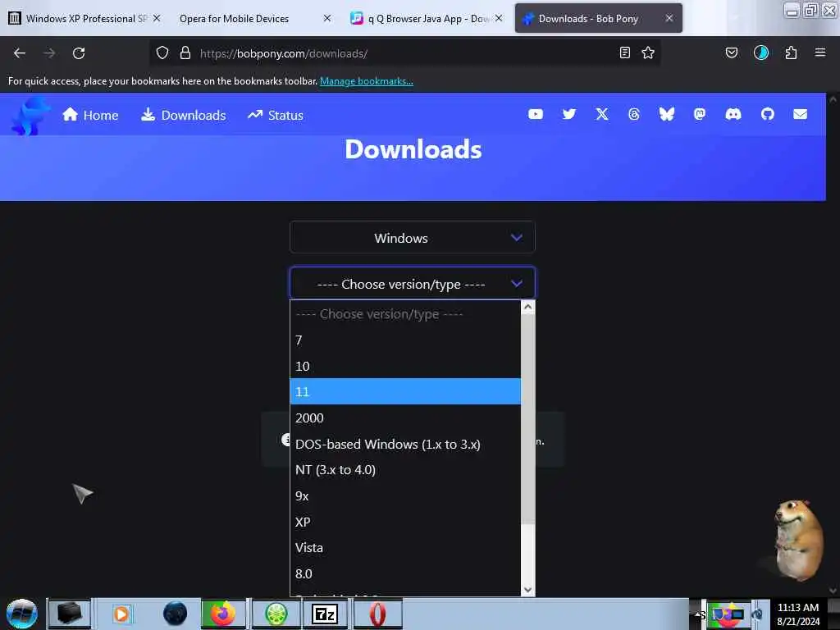The image size is (840, 630).
Task: Click the hamster desktop pet
Action: [797, 540]
